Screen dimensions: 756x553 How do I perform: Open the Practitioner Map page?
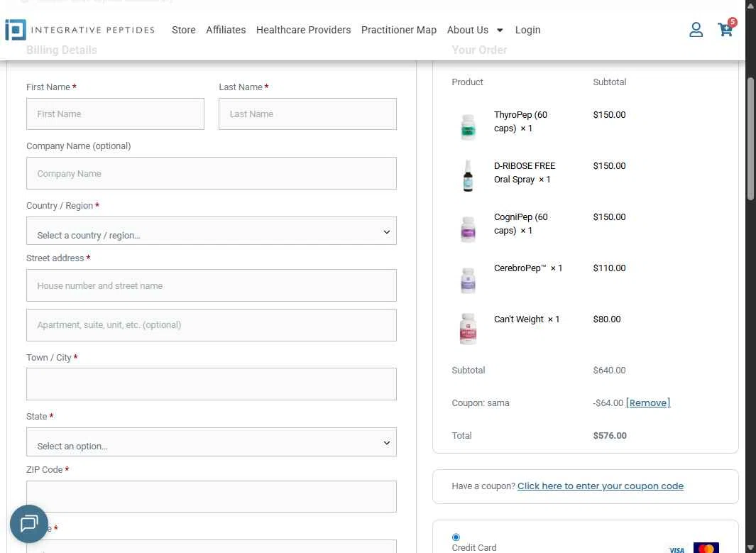(x=399, y=30)
